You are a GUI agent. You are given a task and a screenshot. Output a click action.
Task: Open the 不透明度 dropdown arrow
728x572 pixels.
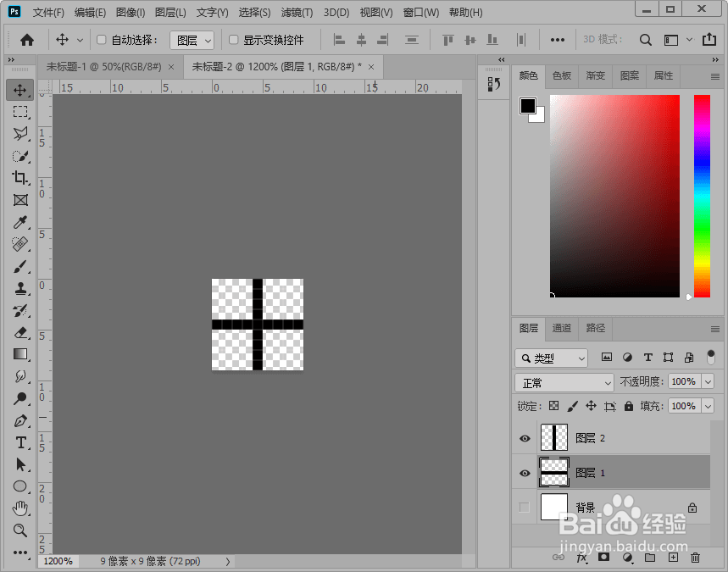[708, 381]
